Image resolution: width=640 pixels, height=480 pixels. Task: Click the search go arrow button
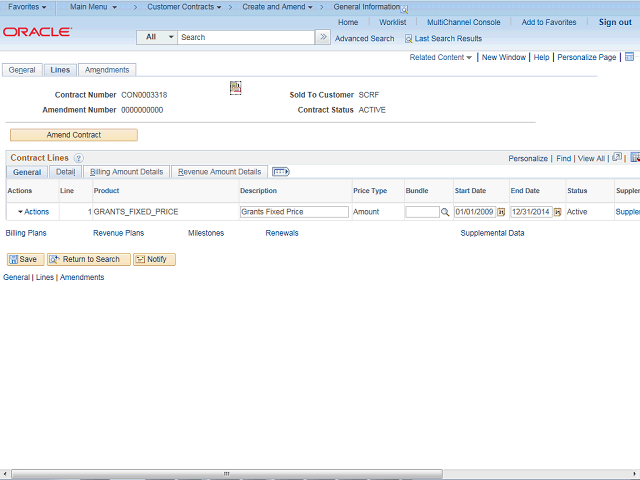tap(323, 37)
